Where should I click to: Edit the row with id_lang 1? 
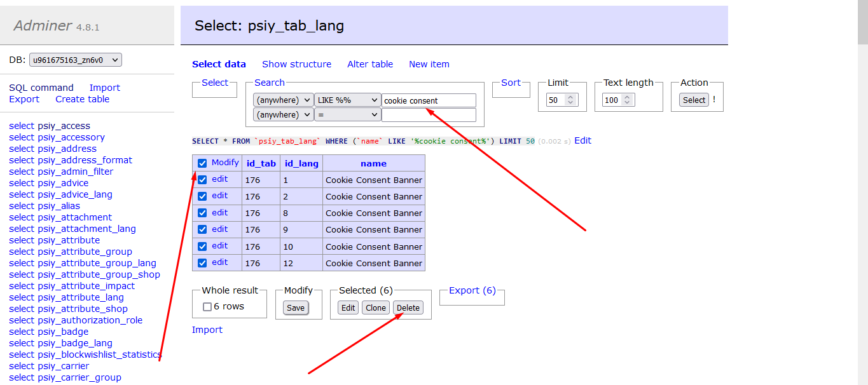pyautogui.click(x=219, y=179)
